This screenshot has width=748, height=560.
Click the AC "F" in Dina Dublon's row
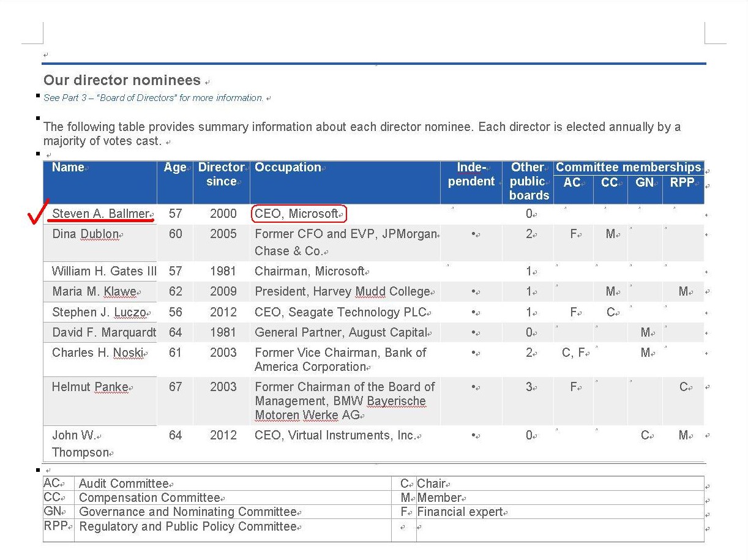pos(574,234)
